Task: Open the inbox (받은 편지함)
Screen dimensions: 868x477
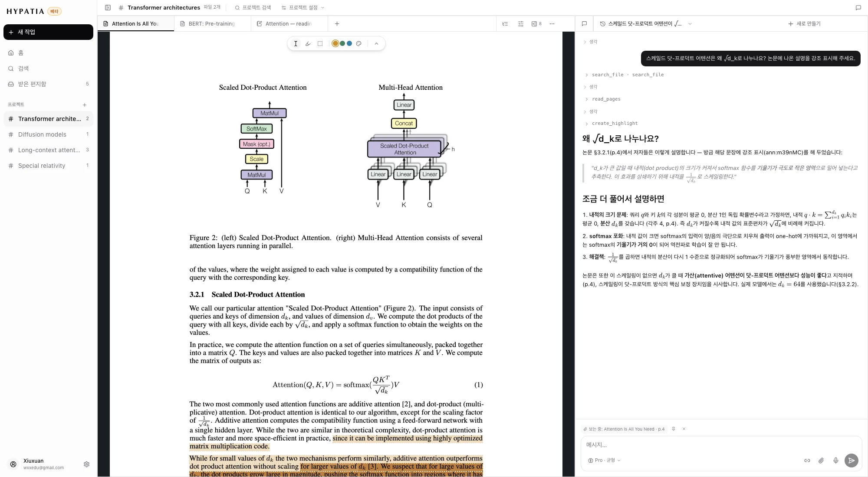Action: point(48,84)
